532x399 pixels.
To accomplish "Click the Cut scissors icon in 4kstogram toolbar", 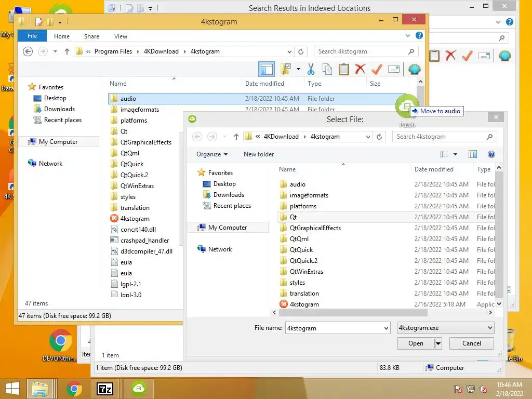I will click(x=311, y=69).
